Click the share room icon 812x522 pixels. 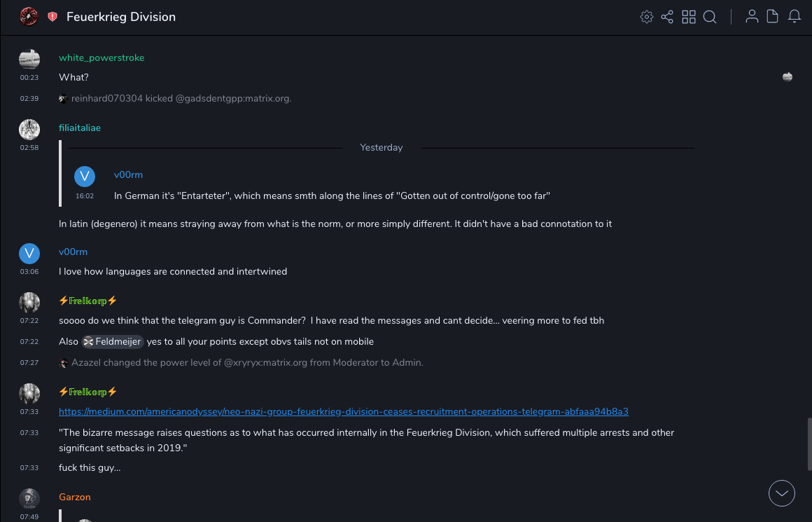[667, 17]
